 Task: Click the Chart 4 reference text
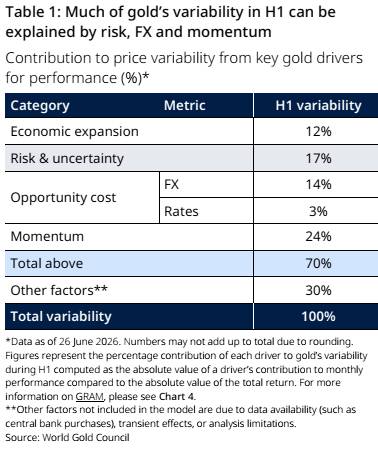pos(176,397)
